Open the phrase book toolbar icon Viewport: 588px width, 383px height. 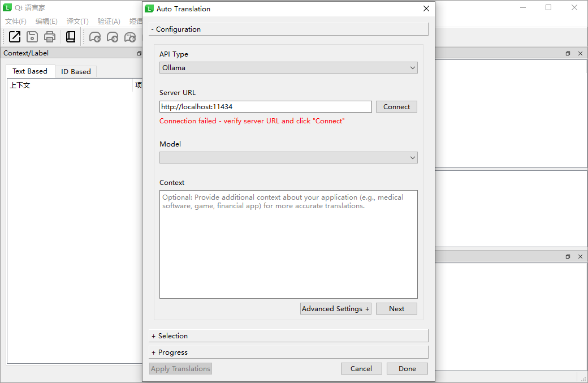[x=71, y=37]
